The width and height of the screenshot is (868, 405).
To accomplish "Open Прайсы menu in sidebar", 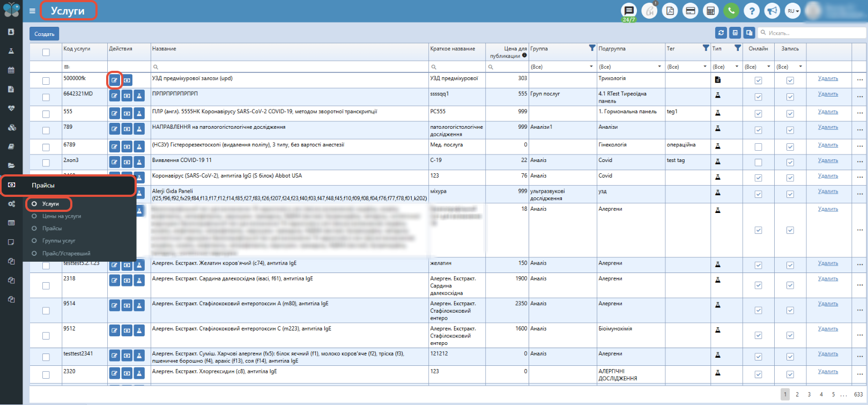I will tap(68, 185).
